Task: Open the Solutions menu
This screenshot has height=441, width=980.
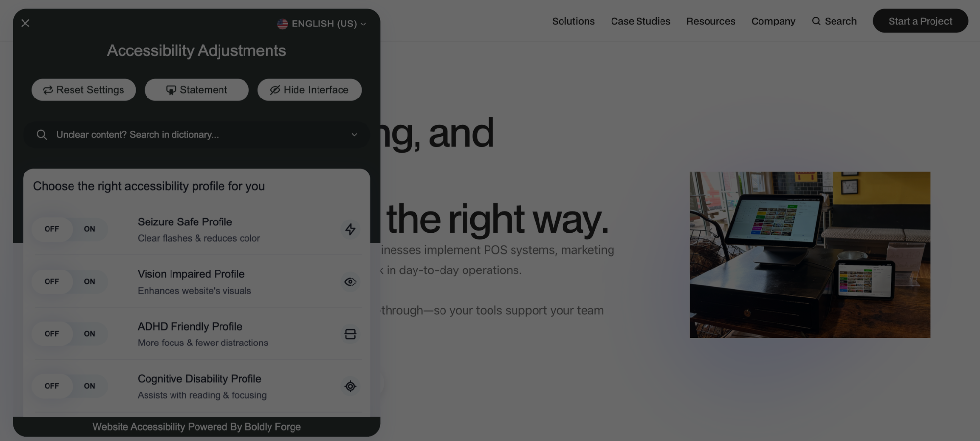Action: (x=573, y=21)
